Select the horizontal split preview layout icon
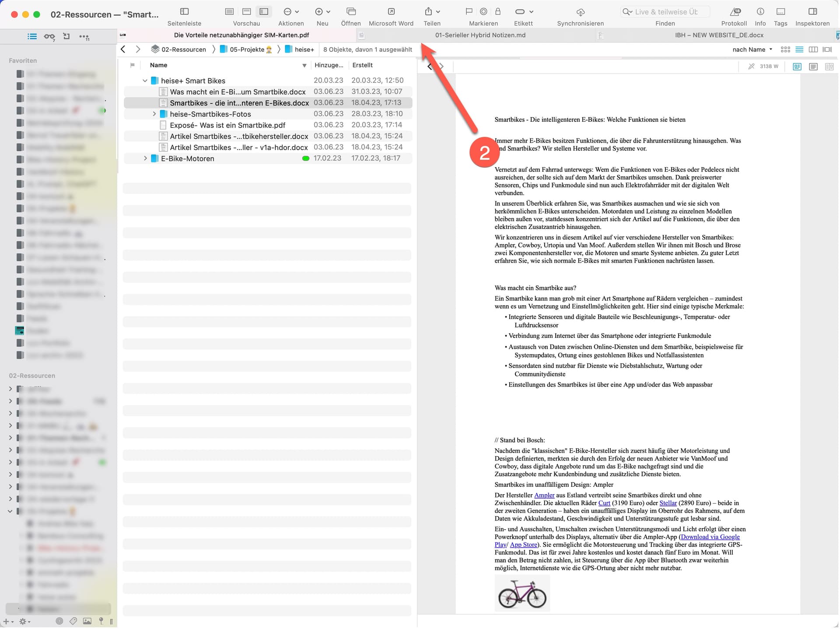The width and height of the screenshot is (840, 629). point(247,11)
